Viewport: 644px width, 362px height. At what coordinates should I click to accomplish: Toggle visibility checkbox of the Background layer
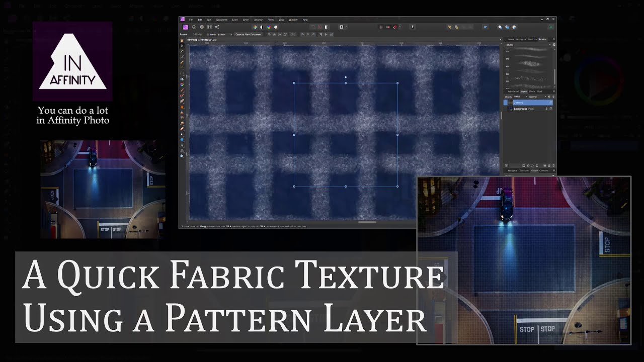(551, 109)
